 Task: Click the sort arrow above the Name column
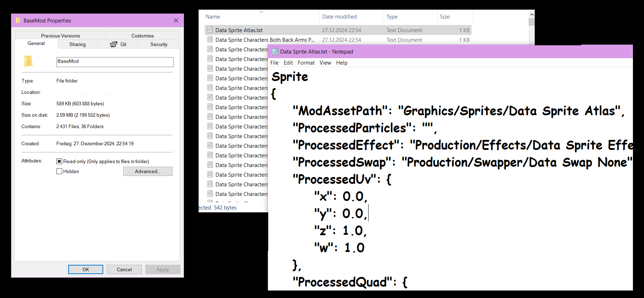point(261,12)
